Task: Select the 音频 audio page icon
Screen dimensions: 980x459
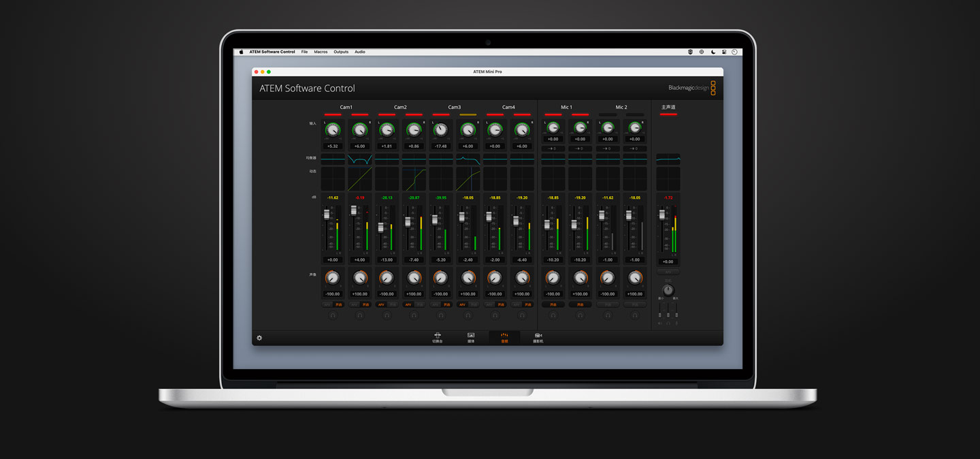Action: coord(504,337)
